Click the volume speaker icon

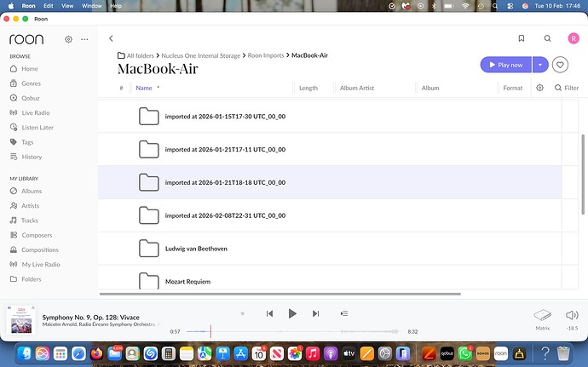571,315
